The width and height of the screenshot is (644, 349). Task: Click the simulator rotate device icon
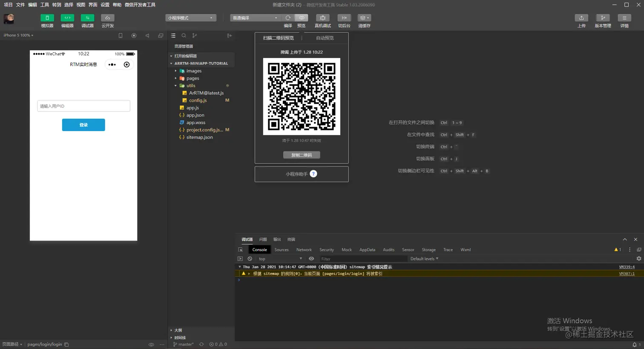pos(121,36)
